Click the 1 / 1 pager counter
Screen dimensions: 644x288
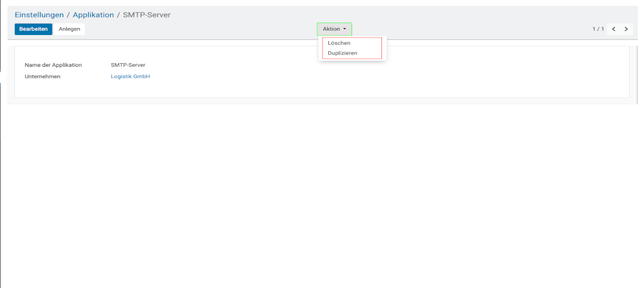(598, 29)
